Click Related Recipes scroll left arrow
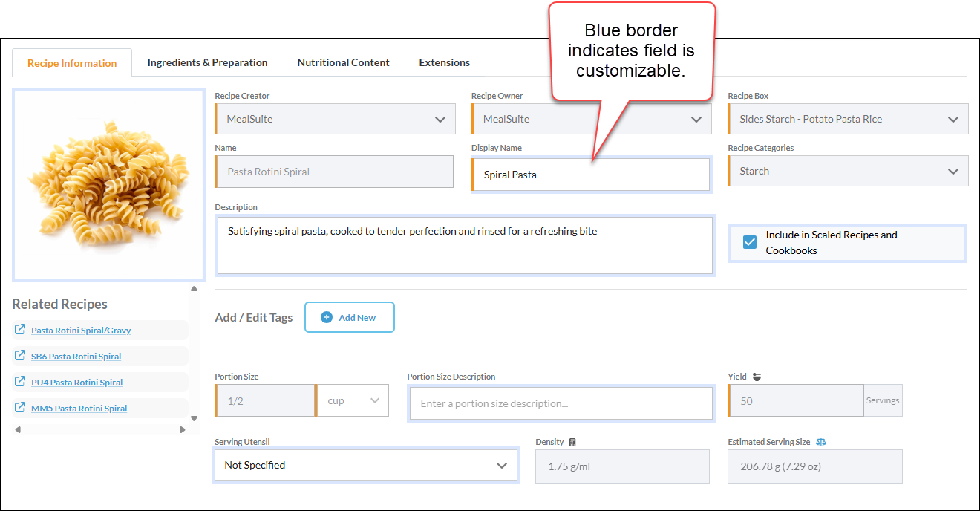 18,429
